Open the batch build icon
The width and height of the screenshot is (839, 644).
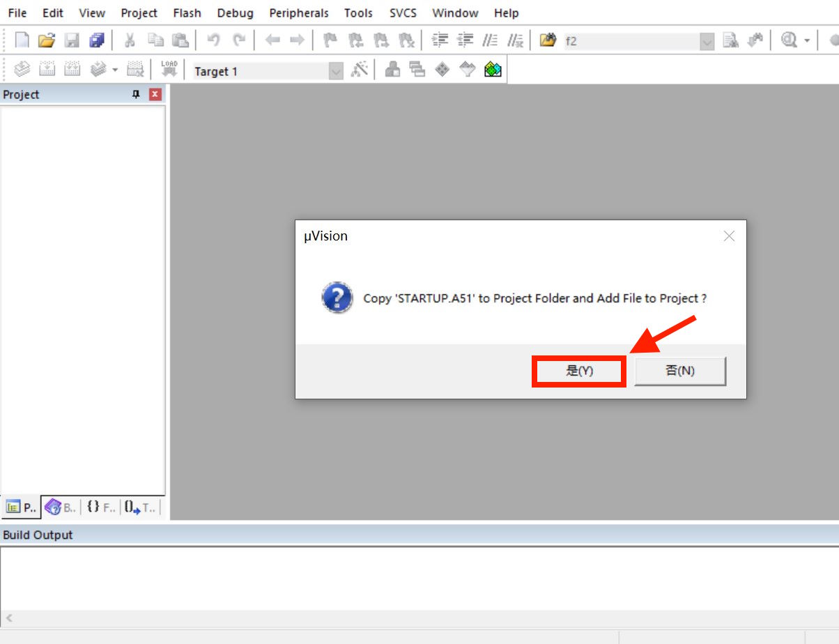(x=98, y=70)
